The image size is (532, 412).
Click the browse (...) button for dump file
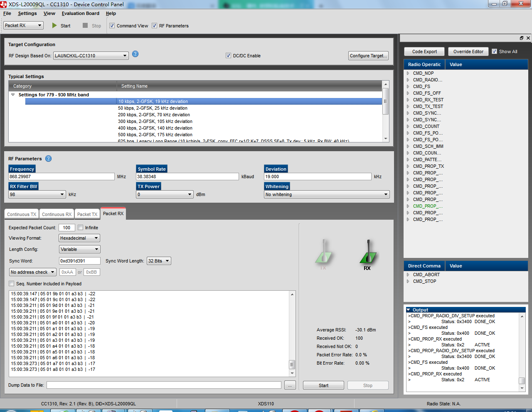click(x=290, y=385)
